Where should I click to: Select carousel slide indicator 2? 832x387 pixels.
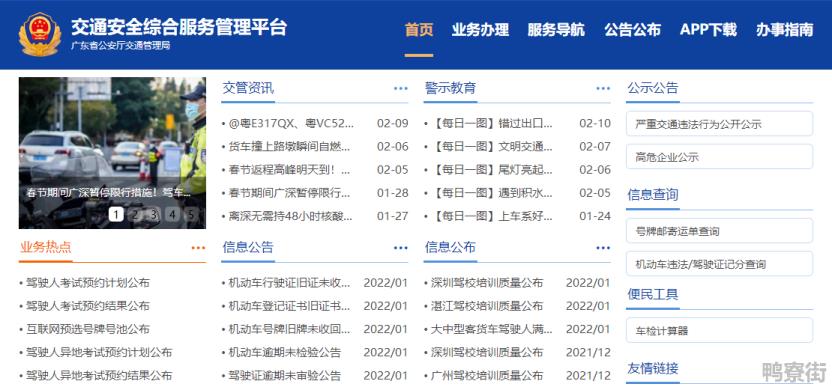pos(135,214)
